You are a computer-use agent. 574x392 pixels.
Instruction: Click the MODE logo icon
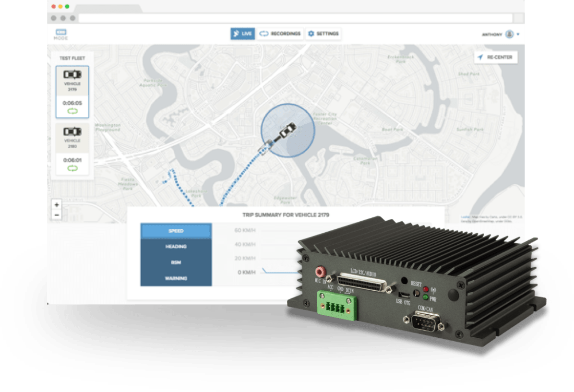60,34
